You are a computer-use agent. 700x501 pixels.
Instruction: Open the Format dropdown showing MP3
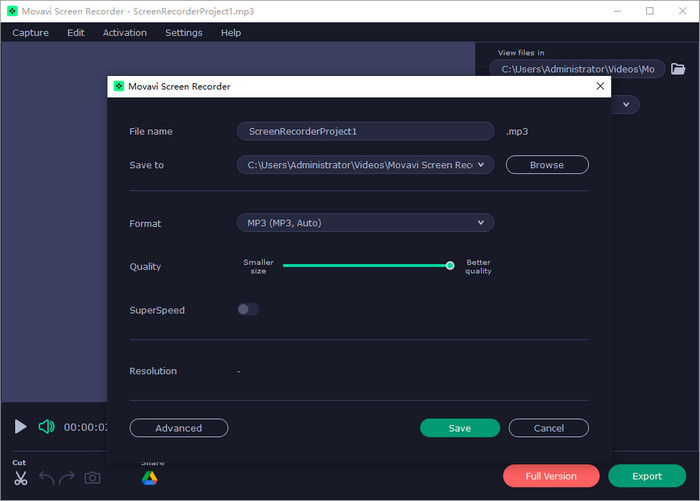pos(365,222)
